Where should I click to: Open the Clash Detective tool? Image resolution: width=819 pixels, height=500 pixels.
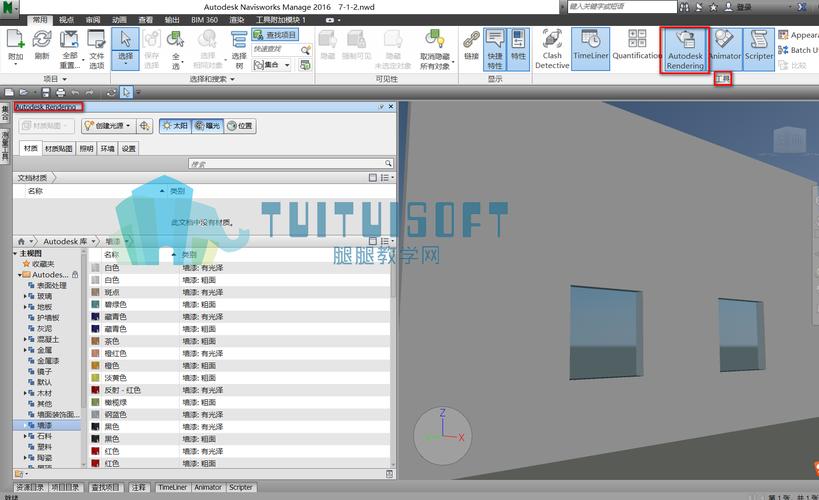point(552,46)
